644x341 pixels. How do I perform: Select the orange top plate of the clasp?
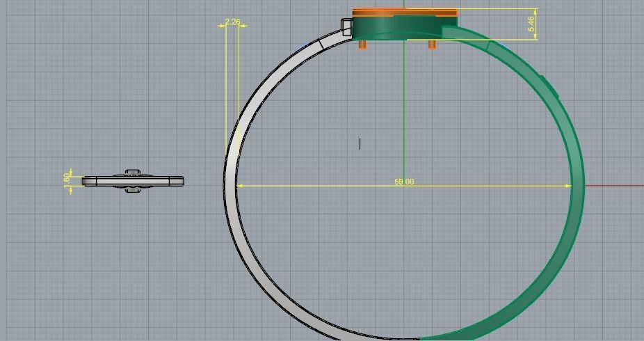405,13
